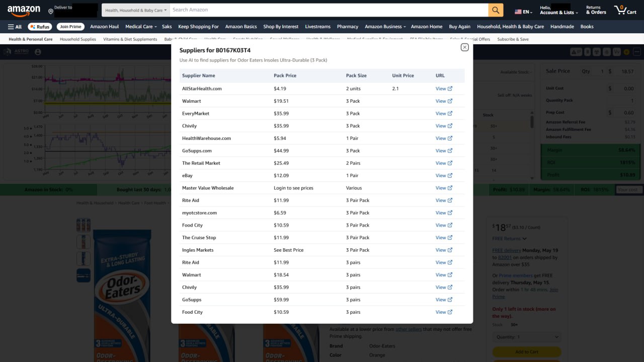Click the IP alert warning icon in Astro toolbar
644x362 pixels.
tap(576, 52)
